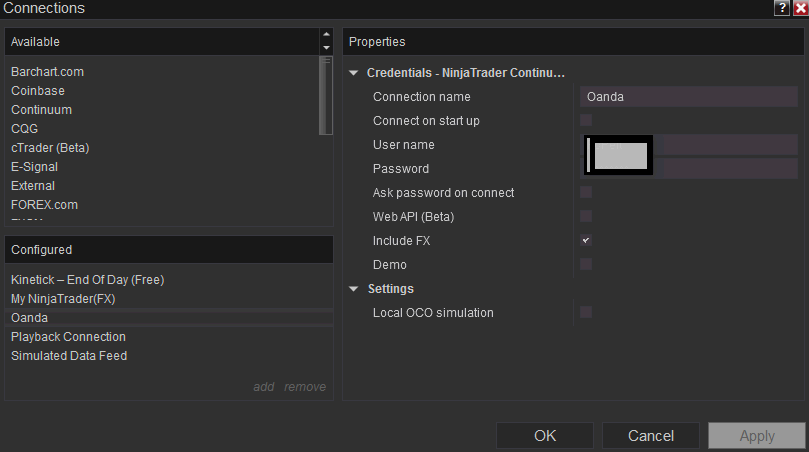Click the Apply button

tap(757, 436)
